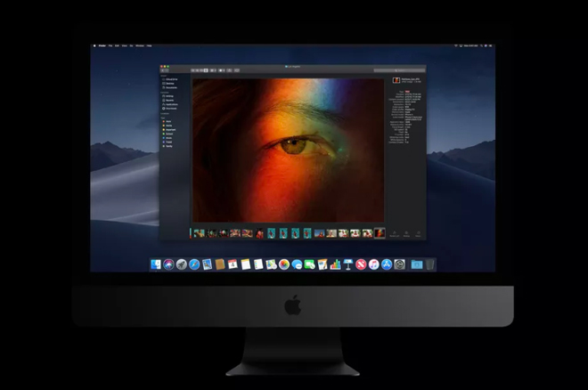Viewport: 588px width, 390px height.
Task: Open Photos colorful flower icon in Dock
Action: pos(284,264)
